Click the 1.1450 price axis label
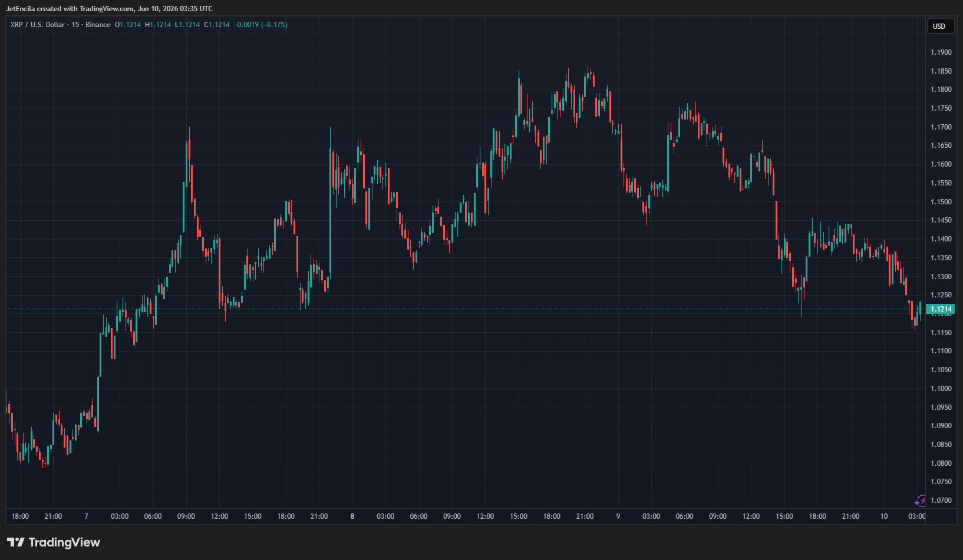The image size is (963, 560). (x=941, y=220)
